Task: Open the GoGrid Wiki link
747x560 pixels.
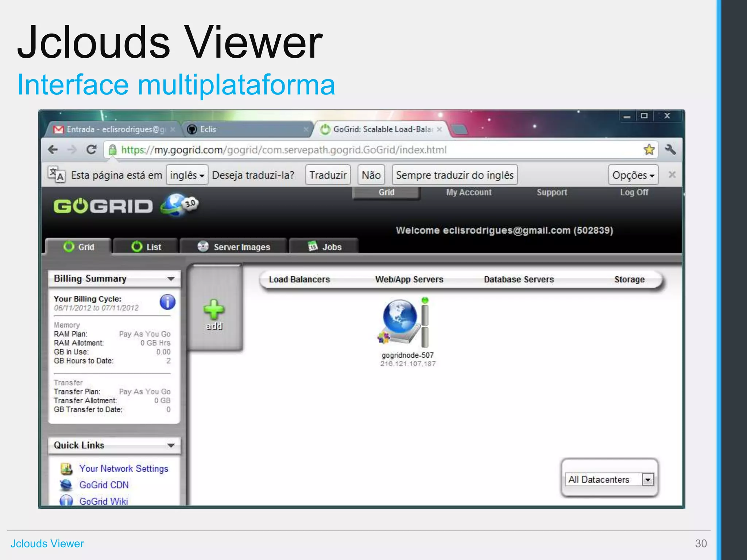Action: pos(104,501)
